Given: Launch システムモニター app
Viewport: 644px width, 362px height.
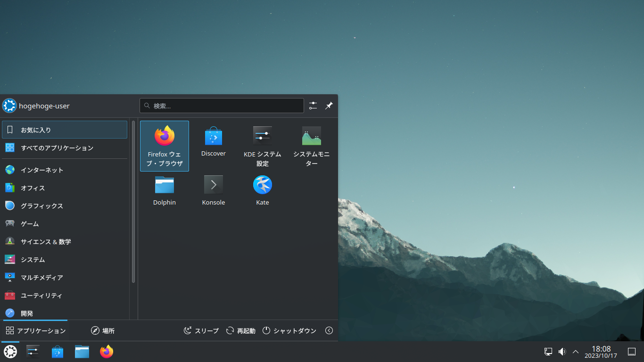Looking at the screenshot, I should (x=312, y=146).
